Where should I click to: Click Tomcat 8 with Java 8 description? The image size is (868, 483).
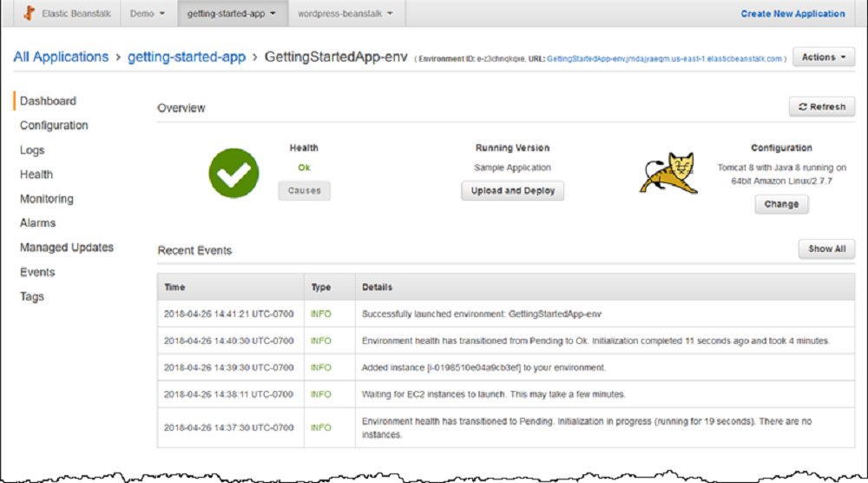782,174
